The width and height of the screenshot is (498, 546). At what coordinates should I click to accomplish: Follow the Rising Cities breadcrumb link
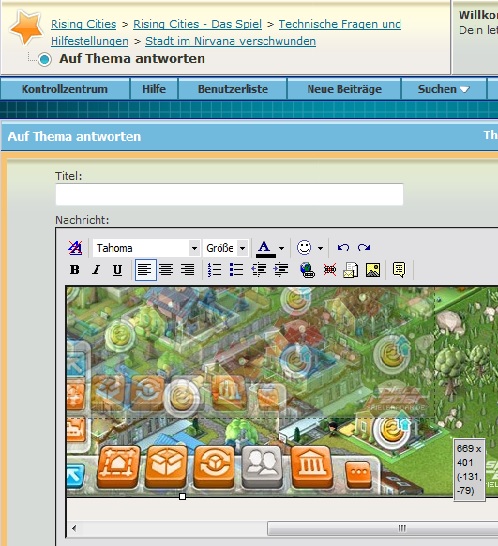(84, 24)
